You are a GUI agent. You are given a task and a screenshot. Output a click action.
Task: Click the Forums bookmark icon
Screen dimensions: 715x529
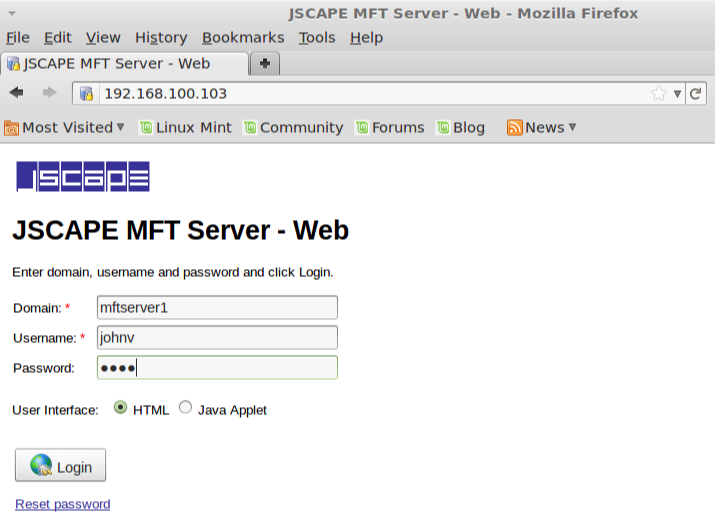coord(362,127)
